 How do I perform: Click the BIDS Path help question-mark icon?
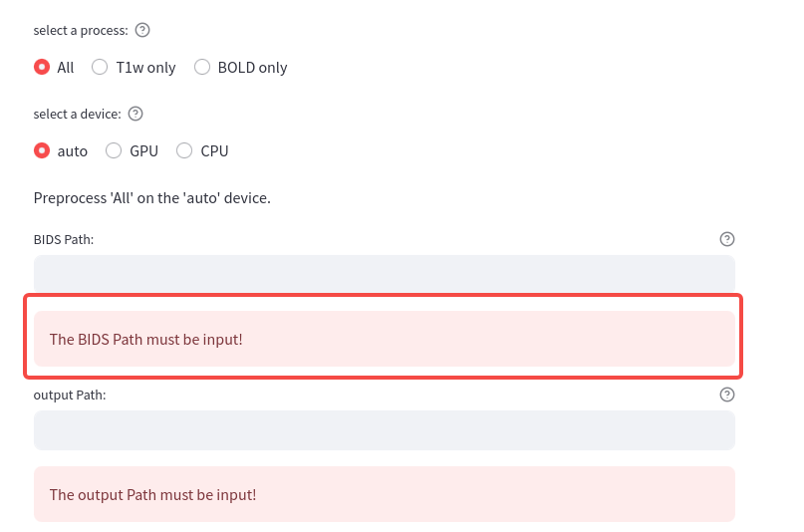(727, 239)
